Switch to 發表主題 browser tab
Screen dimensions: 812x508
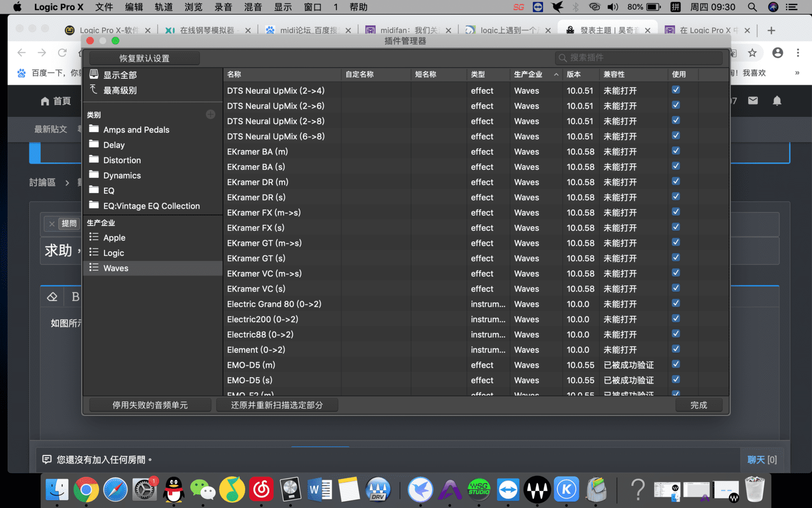pyautogui.click(x=608, y=30)
